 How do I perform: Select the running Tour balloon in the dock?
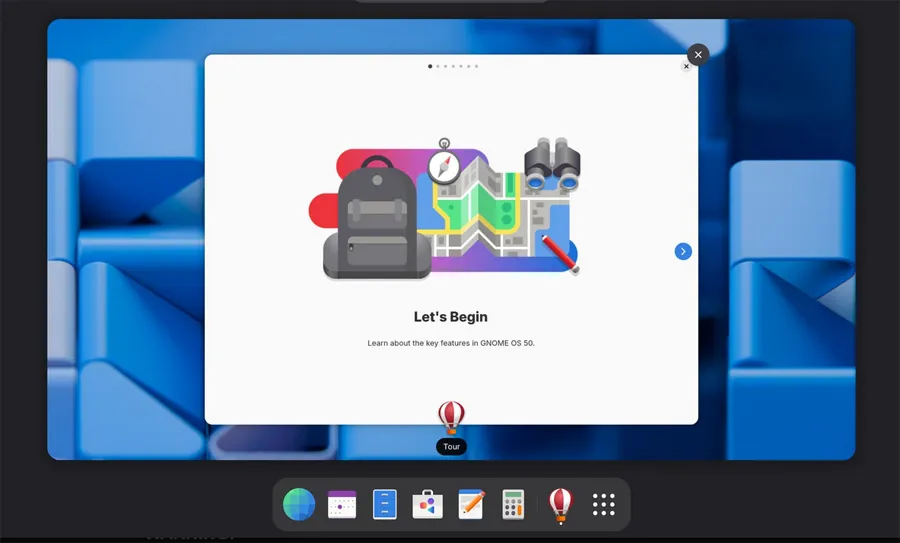coord(561,505)
